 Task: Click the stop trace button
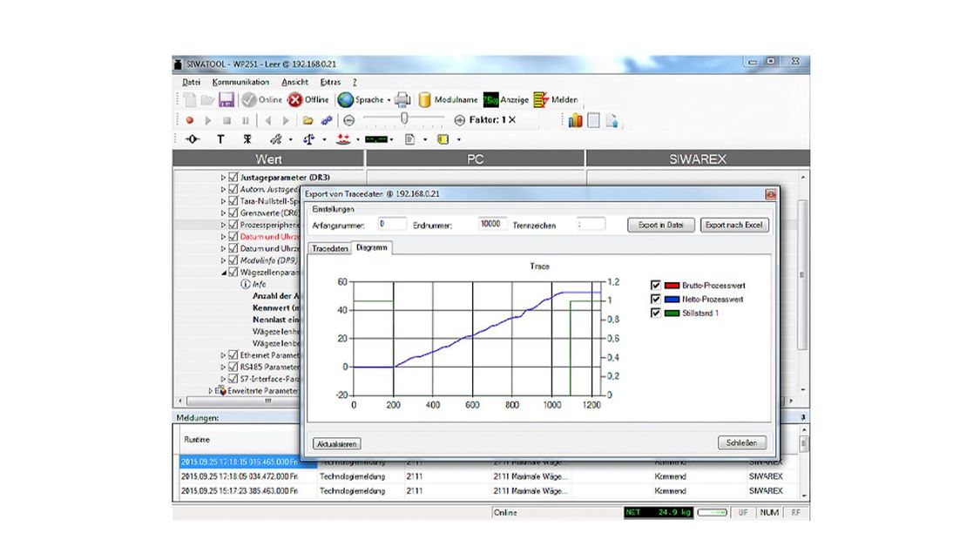[226, 120]
